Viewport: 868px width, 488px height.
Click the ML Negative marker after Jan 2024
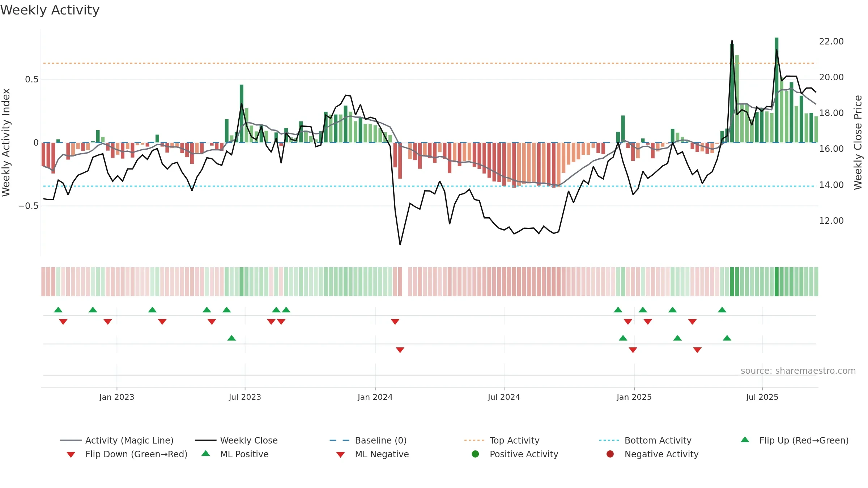400,350
